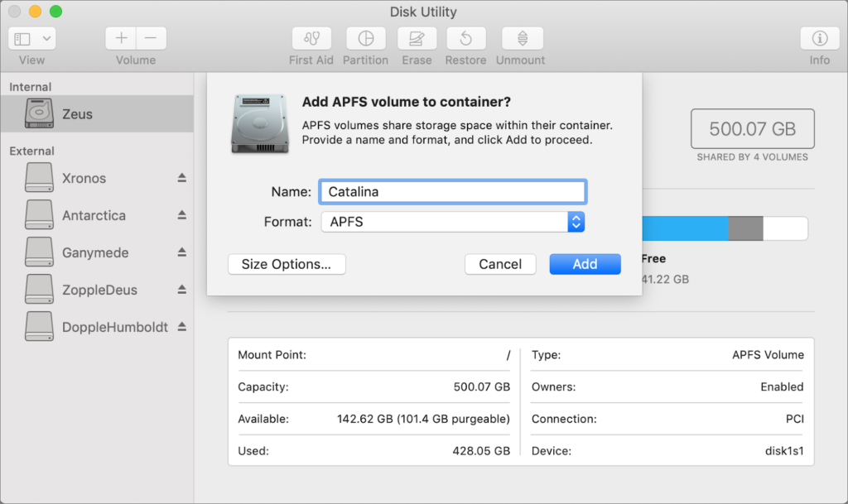Click the Unmount toolbar icon
This screenshot has height=504, width=848.
522,39
